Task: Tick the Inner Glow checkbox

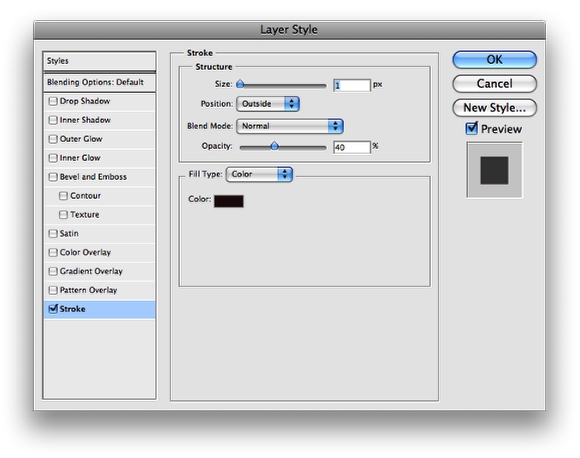Action: [53, 158]
